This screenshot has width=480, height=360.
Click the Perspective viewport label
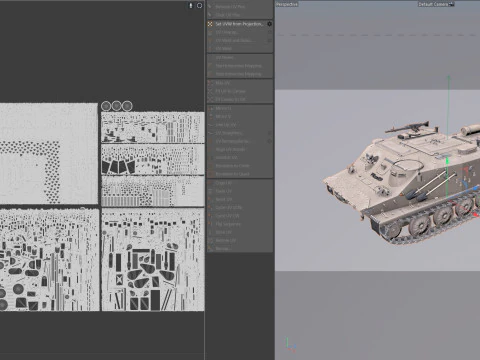[287, 4]
